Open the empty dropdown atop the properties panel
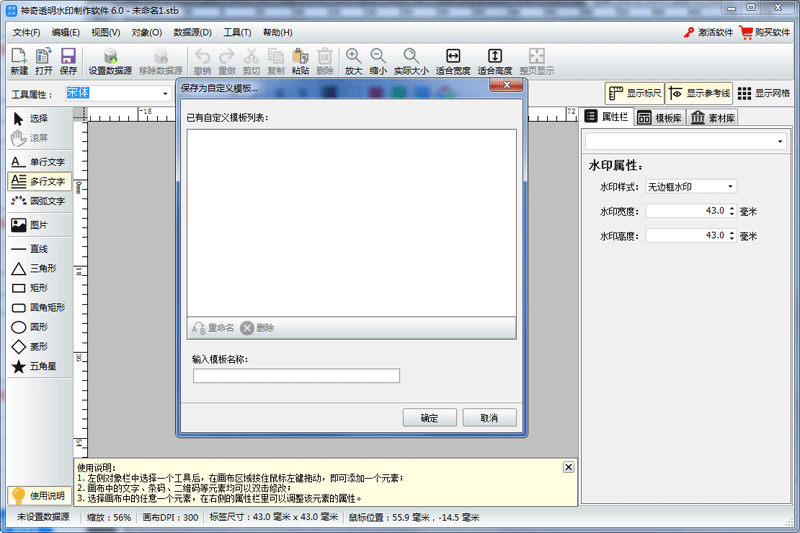Image resolution: width=800 pixels, height=533 pixels. (686, 141)
